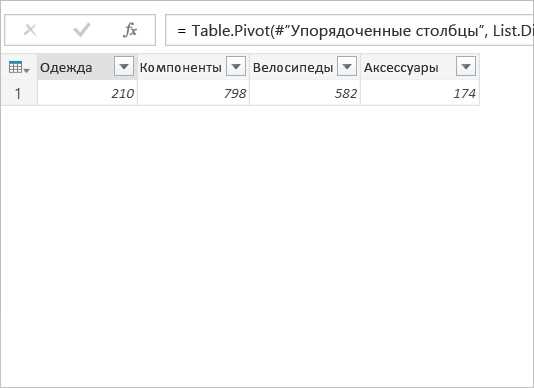Viewport: 534px width, 388px height.
Task: Select the cell with value 210
Action: coord(87,93)
